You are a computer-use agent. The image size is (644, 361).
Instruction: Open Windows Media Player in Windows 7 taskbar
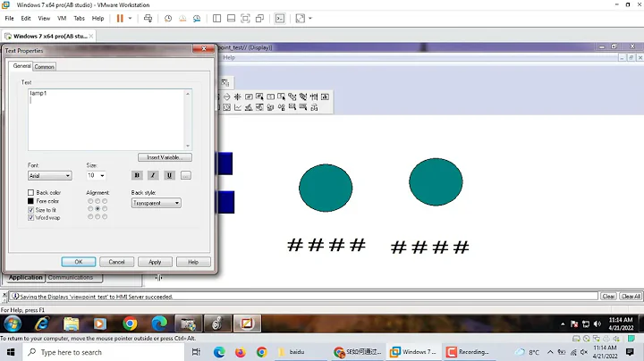coord(99,324)
